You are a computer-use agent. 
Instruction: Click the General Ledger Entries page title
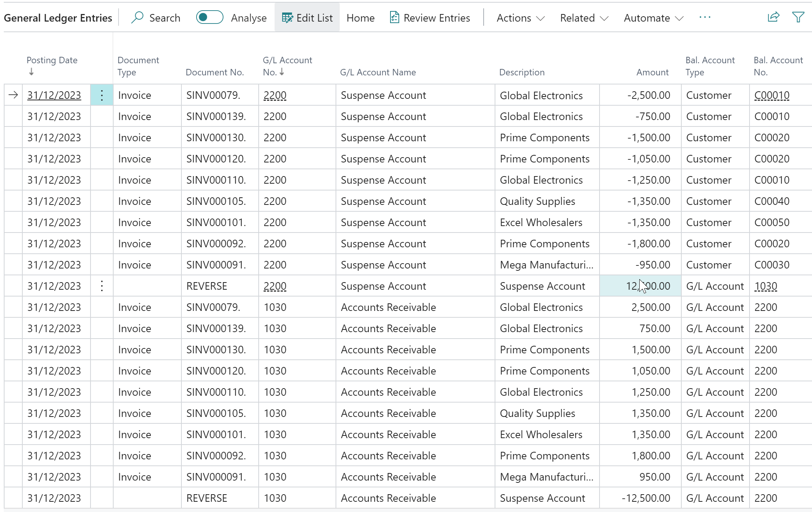pos(58,17)
